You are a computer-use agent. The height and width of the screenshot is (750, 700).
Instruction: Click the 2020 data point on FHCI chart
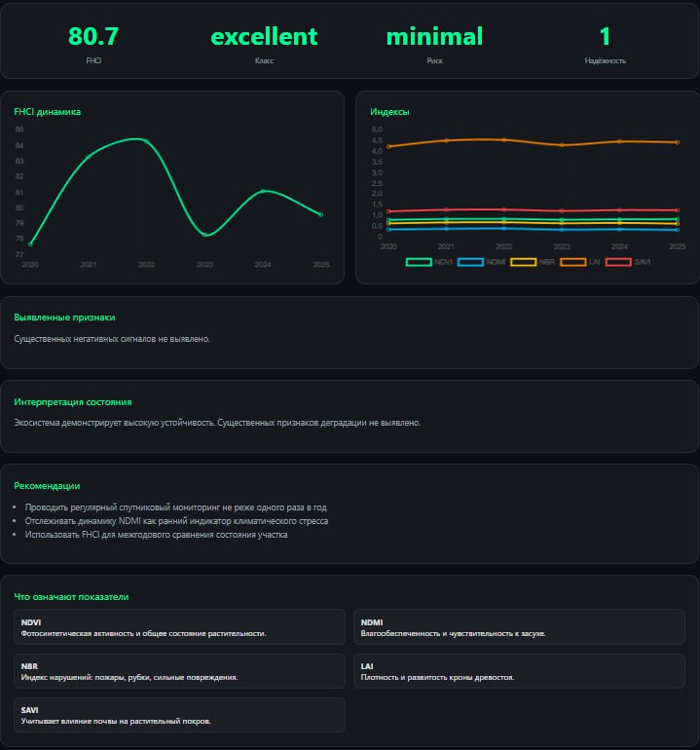pyautogui.click(x=31, y=244)
